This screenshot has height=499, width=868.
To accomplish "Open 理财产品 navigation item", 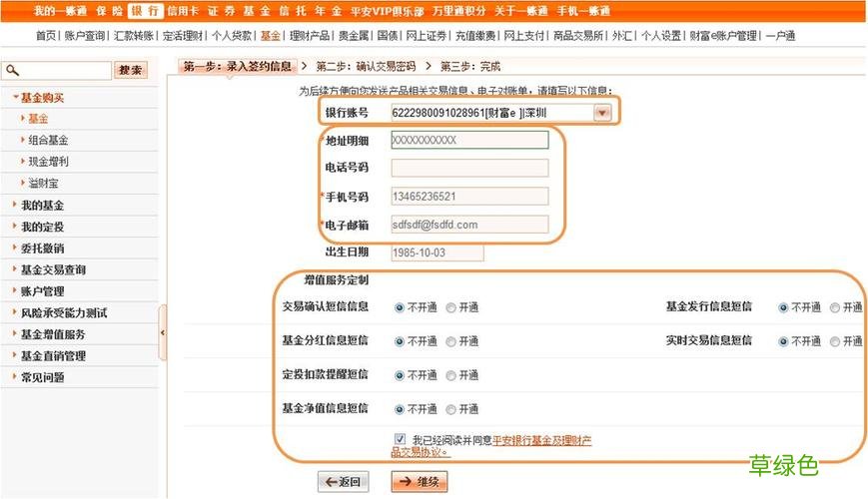I will point(310,36).
